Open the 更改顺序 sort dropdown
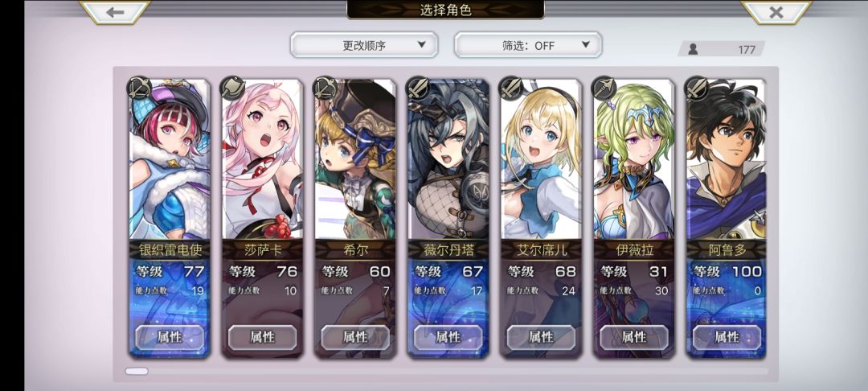Viewport: 868px width, 391px height. (x=364, y=45)
